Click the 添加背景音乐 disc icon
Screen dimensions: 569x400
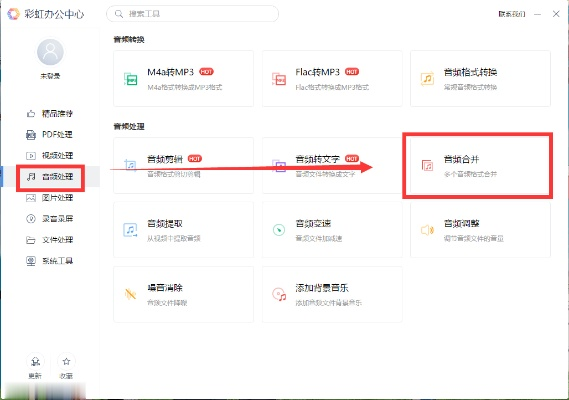(x=279, y=294)
